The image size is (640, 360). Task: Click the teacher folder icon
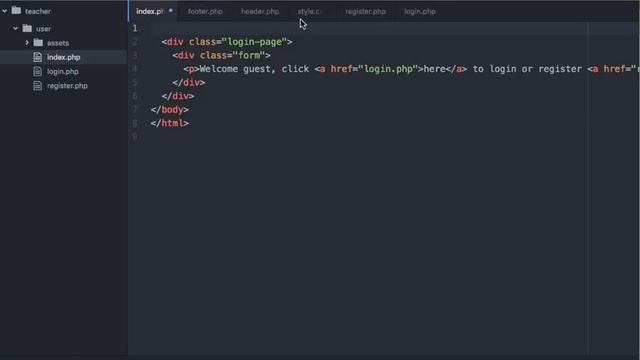click(16, 11)
